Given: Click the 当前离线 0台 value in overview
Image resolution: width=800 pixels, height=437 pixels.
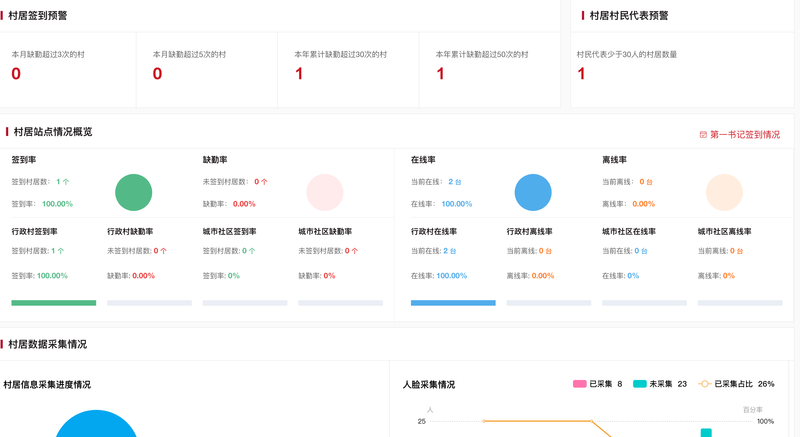Looking at the screenshot, I should [x=646, y=182].
